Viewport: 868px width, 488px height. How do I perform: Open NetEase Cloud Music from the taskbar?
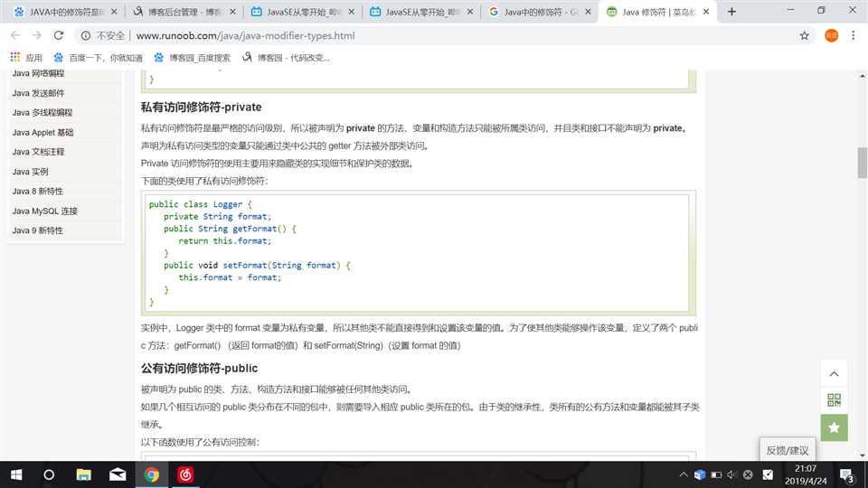(185, 474)
